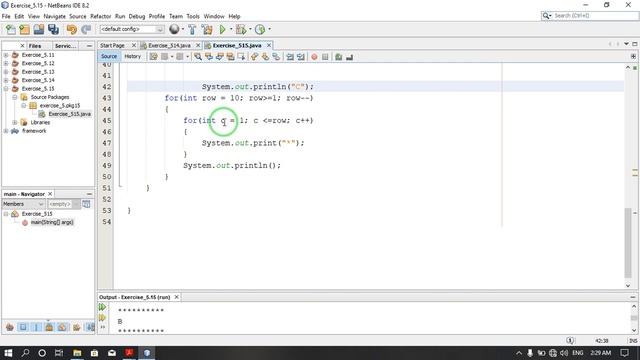Expand the Exercise_5.11 project node
640x360 pixels.
(6, 55)
